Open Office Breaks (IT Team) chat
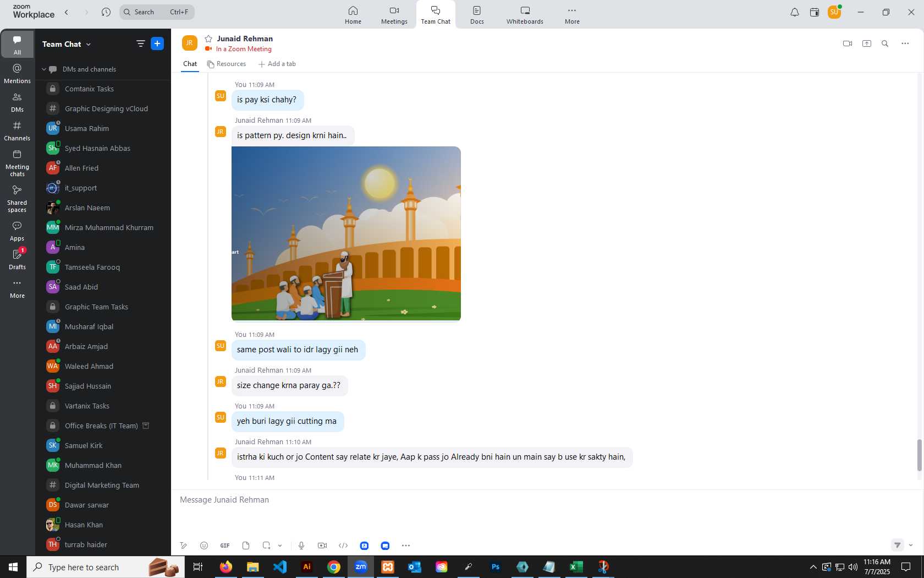Viewport: 924px width, 578px height. coord(103,426)
